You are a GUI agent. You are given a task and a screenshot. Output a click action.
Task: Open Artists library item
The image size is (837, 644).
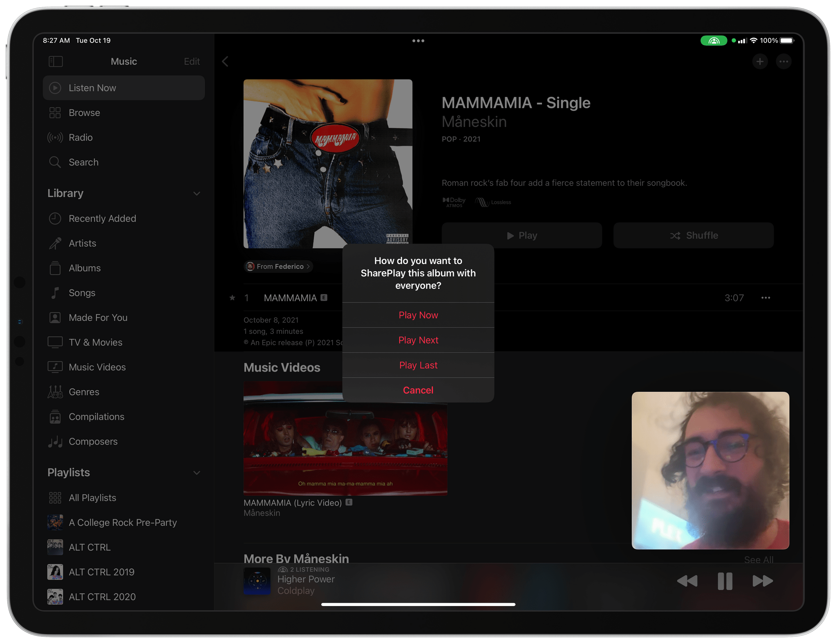(x=124, y=243)
